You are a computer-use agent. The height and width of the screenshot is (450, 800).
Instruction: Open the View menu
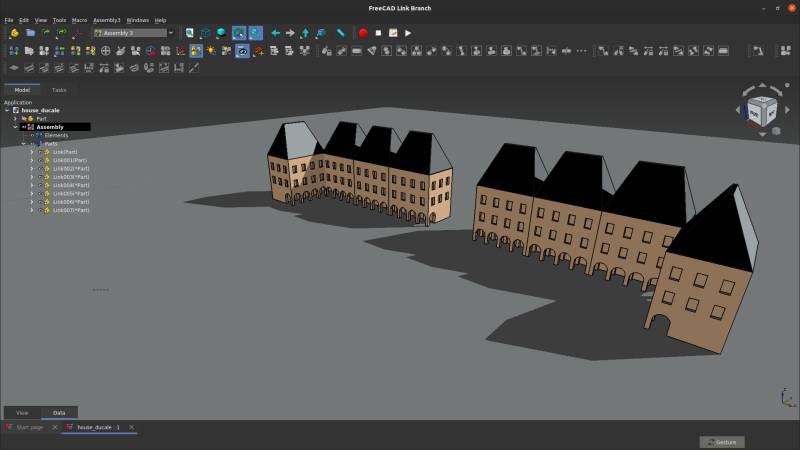coord(41,20)
